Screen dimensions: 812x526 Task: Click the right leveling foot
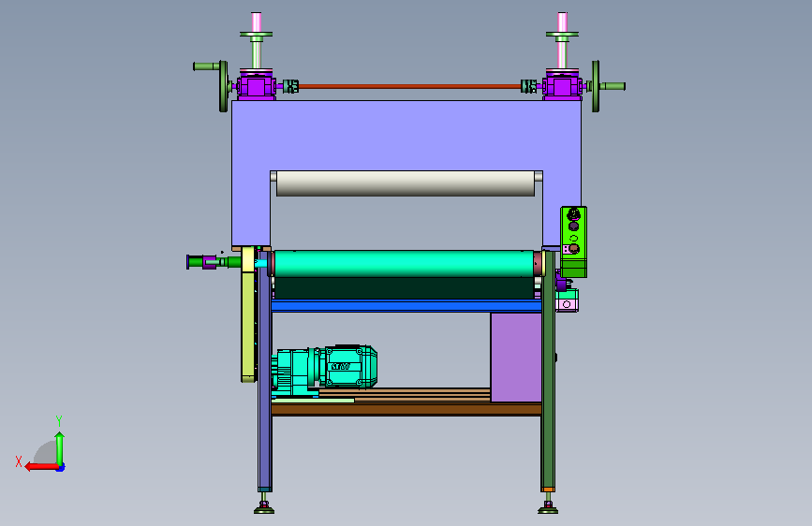coord(548,504)
